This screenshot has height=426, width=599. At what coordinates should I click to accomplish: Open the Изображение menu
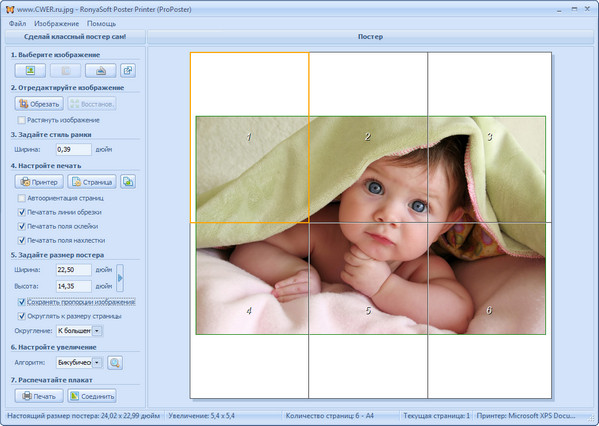click(x=57, y=24)
